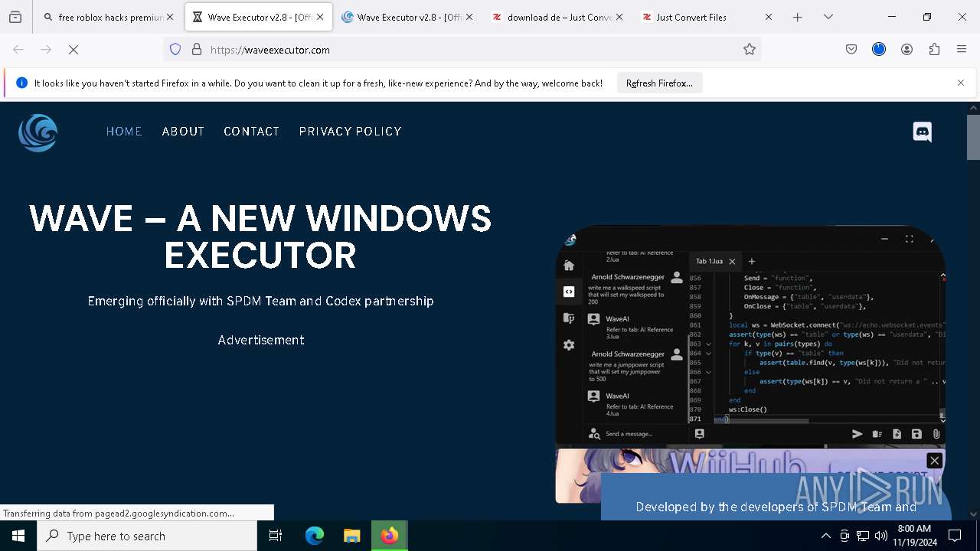Close the active Wave Executor tab
980x551 pixels.
pyautogui.click(x=320, y=17)
